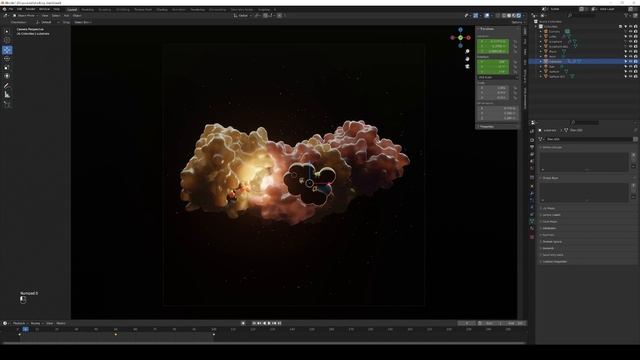Select the Select Box tool
Image resolution: width=640 pixels, height=360 pixels.
point(7,31)
